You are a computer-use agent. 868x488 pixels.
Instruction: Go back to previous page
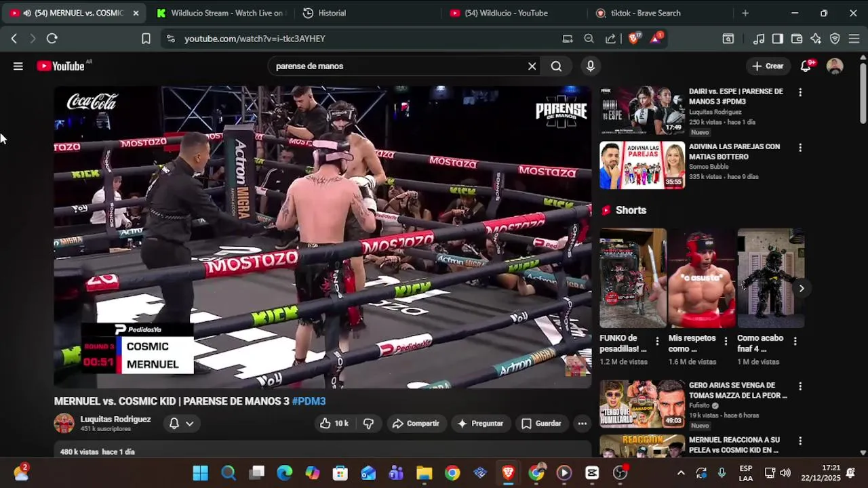[x=14, y=39]
